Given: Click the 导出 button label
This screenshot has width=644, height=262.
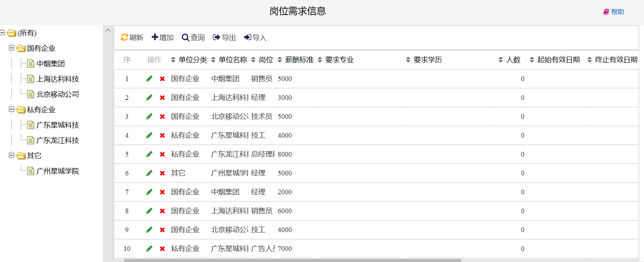Looking at the screenshot, I should 229,37.
